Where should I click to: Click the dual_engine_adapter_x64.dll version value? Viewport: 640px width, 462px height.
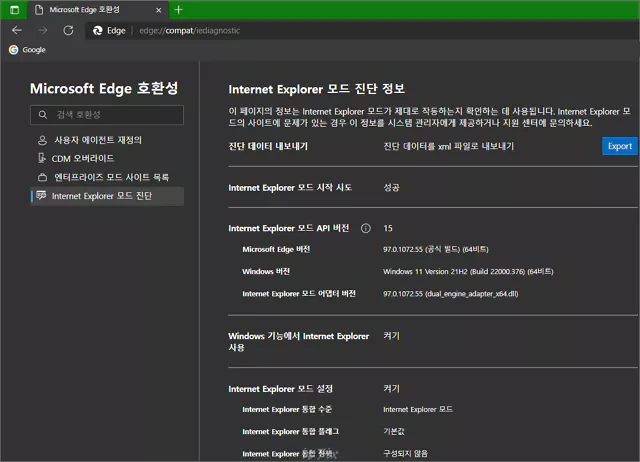pos(451,293)
